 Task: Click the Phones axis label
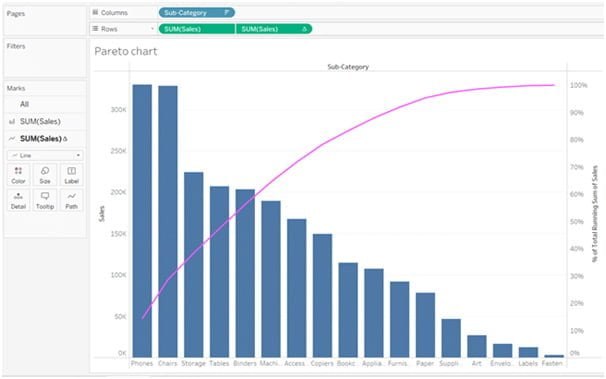coord(142,364)
